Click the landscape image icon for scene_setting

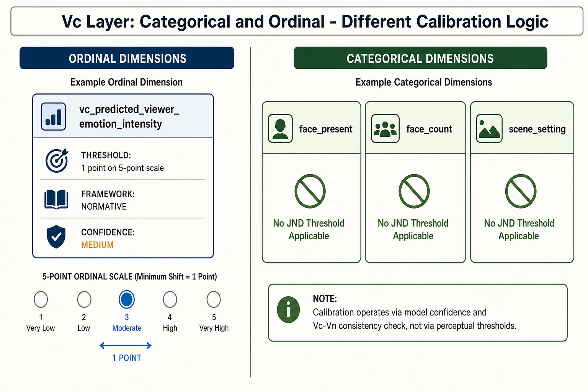pyautogui.click(x=489, y=129)
